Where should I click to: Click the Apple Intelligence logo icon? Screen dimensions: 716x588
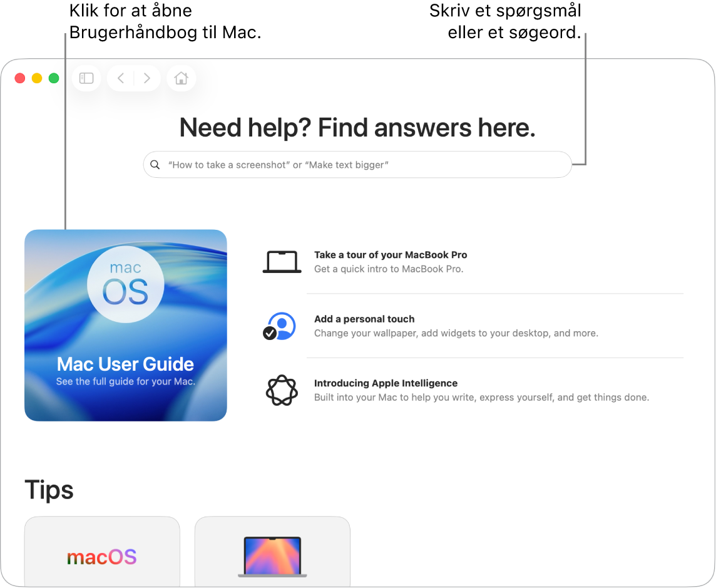pos(282,390)
